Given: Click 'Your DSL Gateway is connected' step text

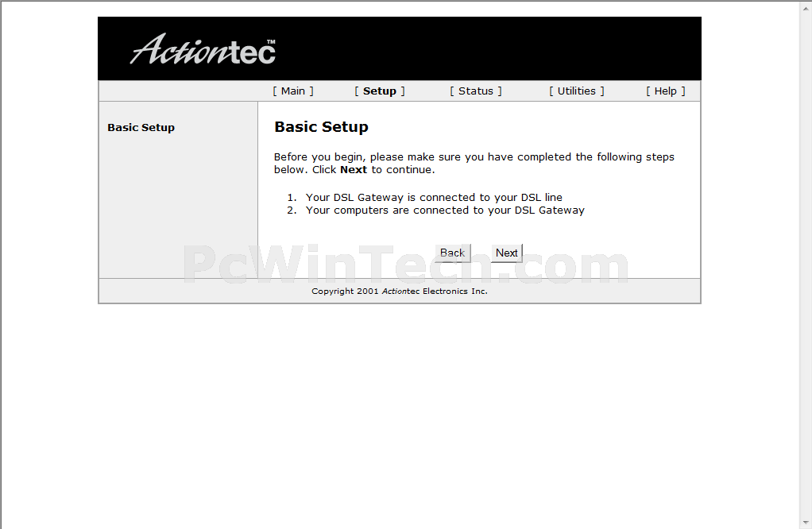Looking at the screenshot, I should tap(434, 197).
